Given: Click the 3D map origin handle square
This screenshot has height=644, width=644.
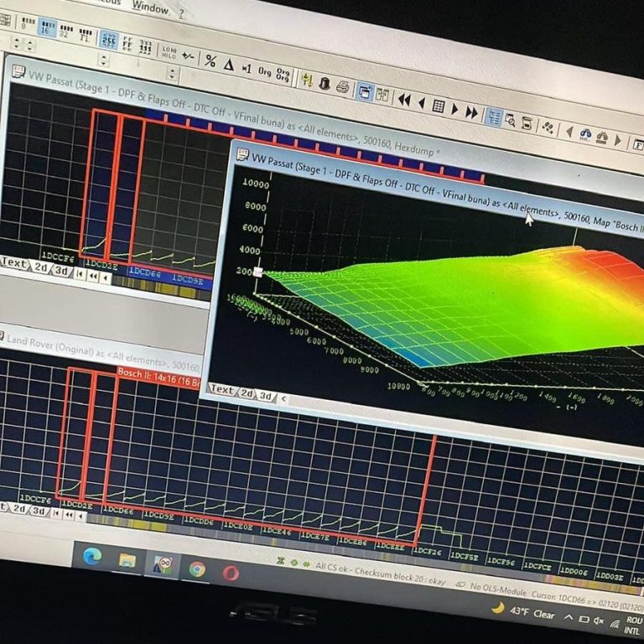Looking at the screenshot, I should click(258, 272).
